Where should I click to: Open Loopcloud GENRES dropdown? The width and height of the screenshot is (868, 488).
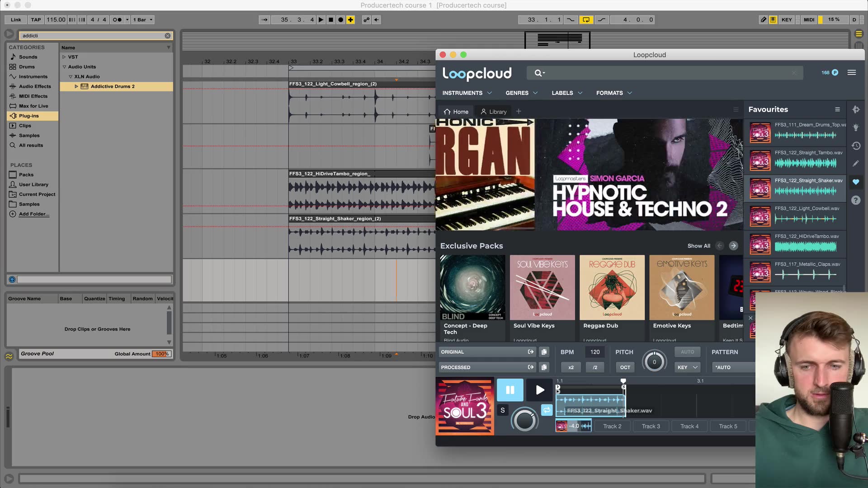coord(522,93)
